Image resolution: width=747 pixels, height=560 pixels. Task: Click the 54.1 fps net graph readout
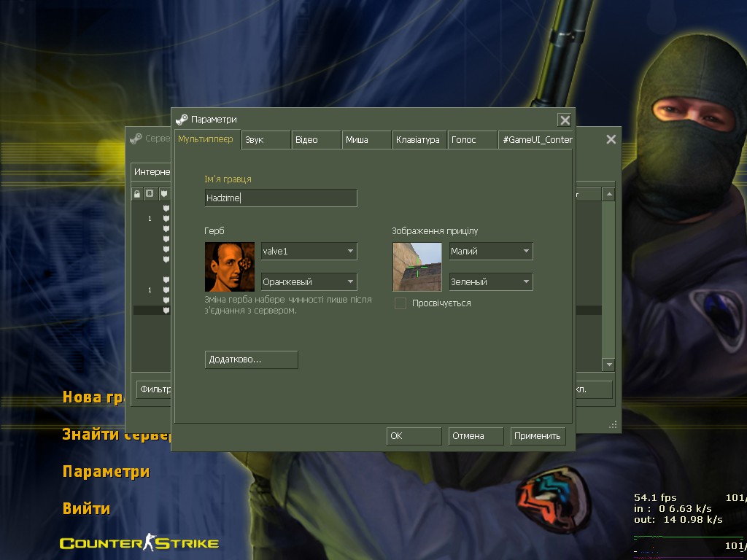coord(655,497)
